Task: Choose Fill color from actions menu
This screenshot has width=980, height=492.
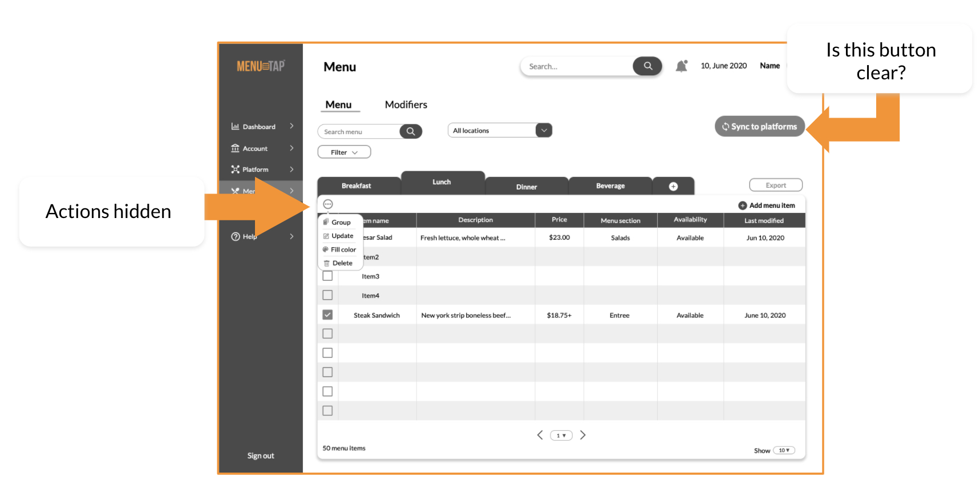Action: point(341,249)
